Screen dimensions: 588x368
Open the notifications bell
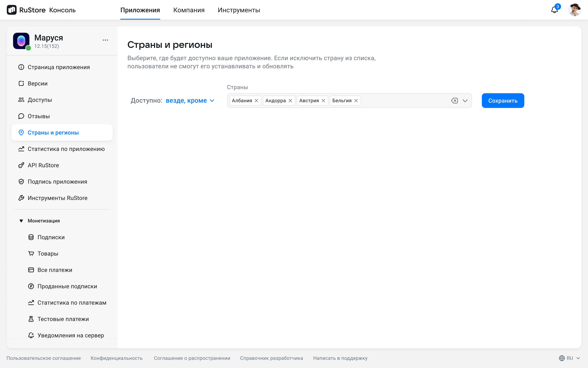click(554, 10)
